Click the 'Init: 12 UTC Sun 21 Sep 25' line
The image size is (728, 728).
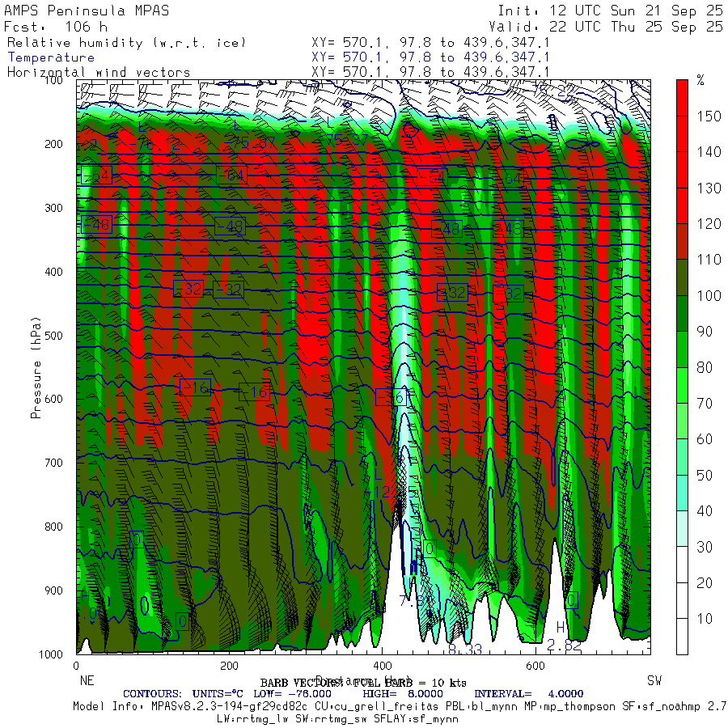[x=611, y=11]
